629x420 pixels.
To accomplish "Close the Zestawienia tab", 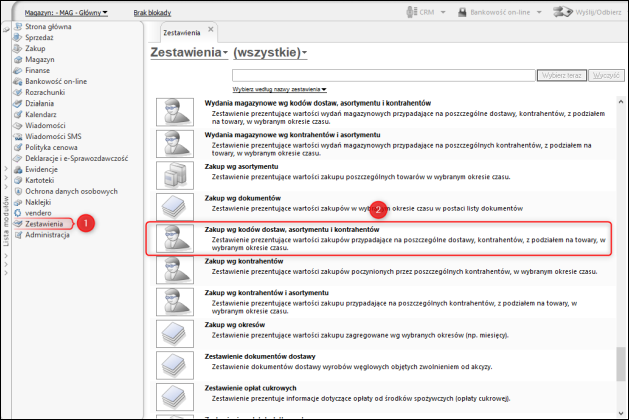I will [211, 29].
